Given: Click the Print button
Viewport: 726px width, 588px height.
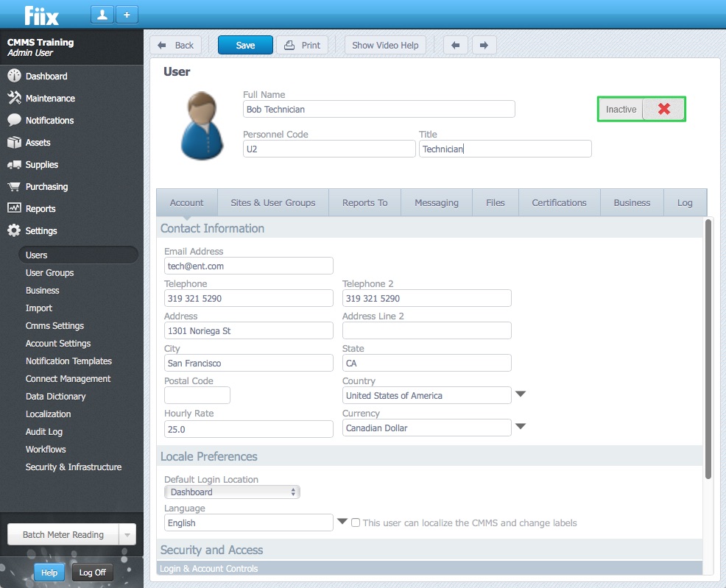Looking at the screenshot, I should click(303, 46).
